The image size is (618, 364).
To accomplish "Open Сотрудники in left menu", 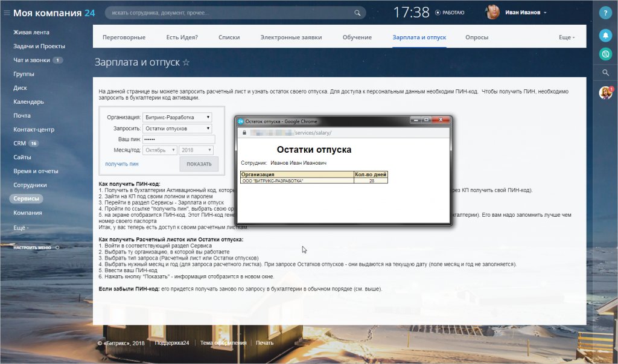I will tap(30, 185).
